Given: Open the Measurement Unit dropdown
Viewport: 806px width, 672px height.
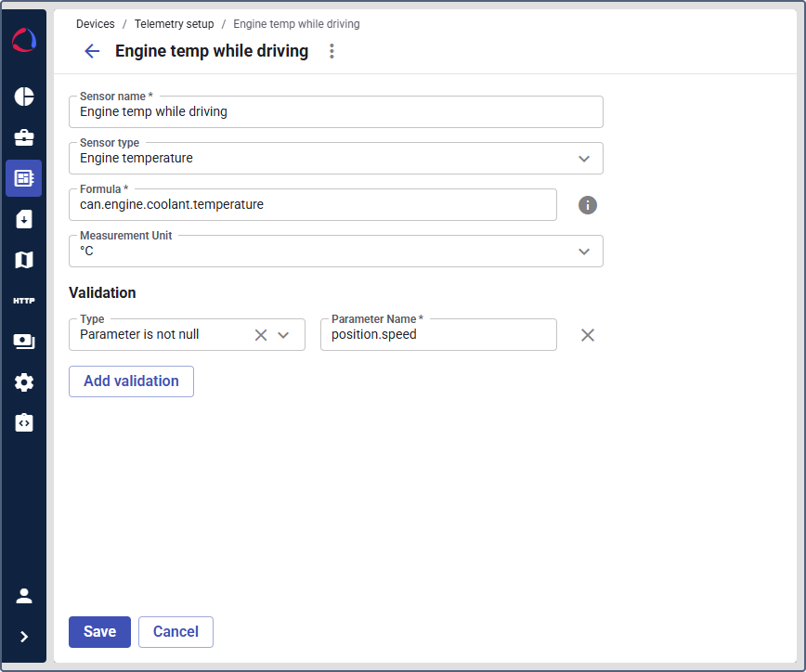Looking at the screenshot, I should (584, 252).
